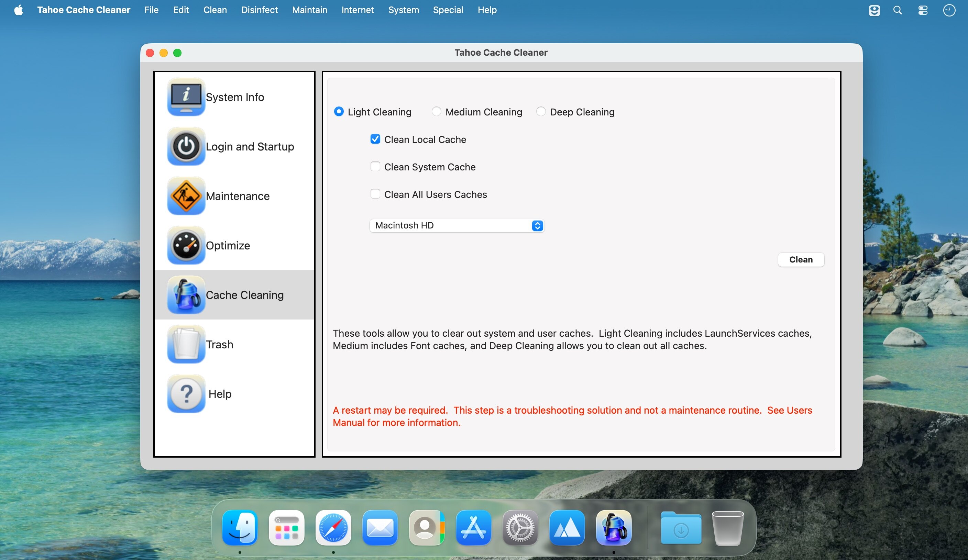Image resolution: width=968 pixels, height=560 pixels.
Task: Select the Cache Cleaning sidebar label
Action: [x=245, y=295]
